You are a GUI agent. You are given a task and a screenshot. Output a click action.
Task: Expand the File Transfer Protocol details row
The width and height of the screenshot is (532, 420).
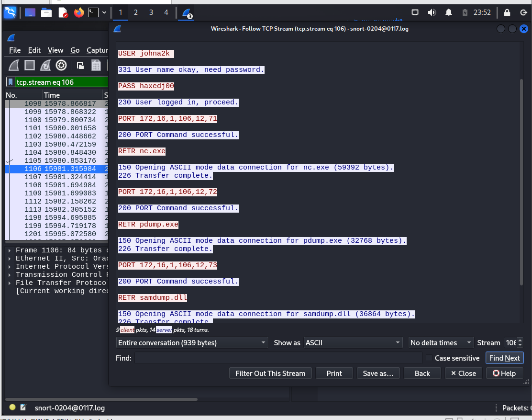pos(10,283)
